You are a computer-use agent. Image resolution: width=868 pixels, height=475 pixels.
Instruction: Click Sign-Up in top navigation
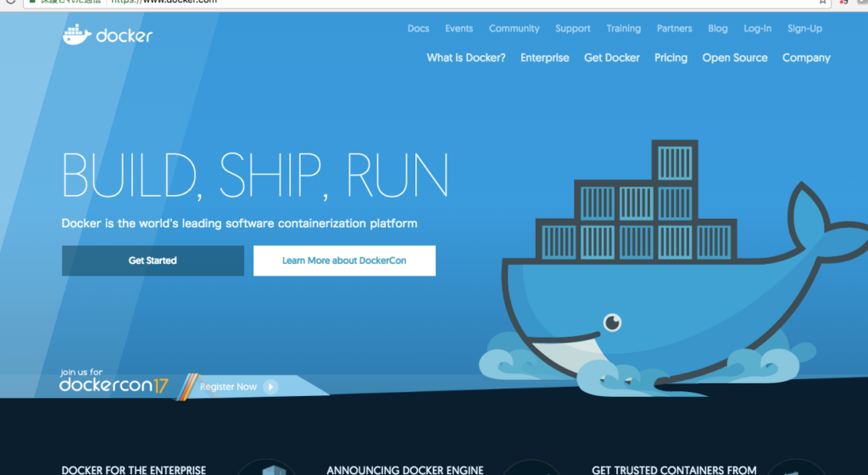[x=804, y=29]
